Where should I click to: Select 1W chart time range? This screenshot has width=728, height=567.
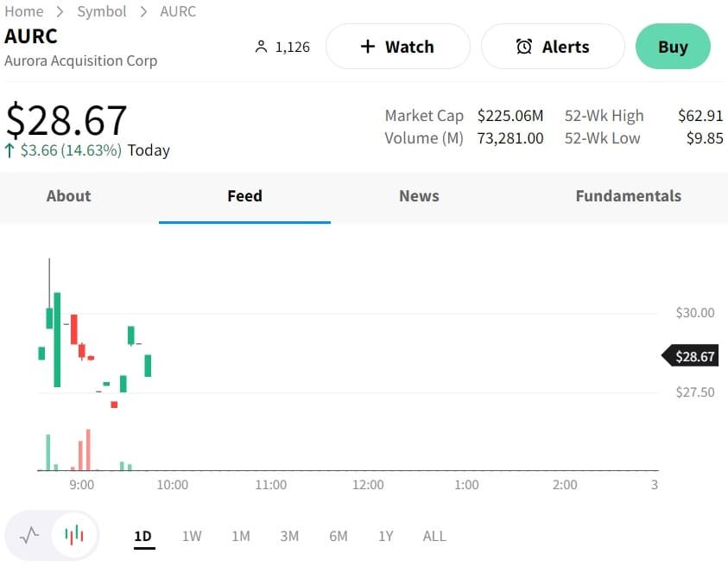pos(192,536)
